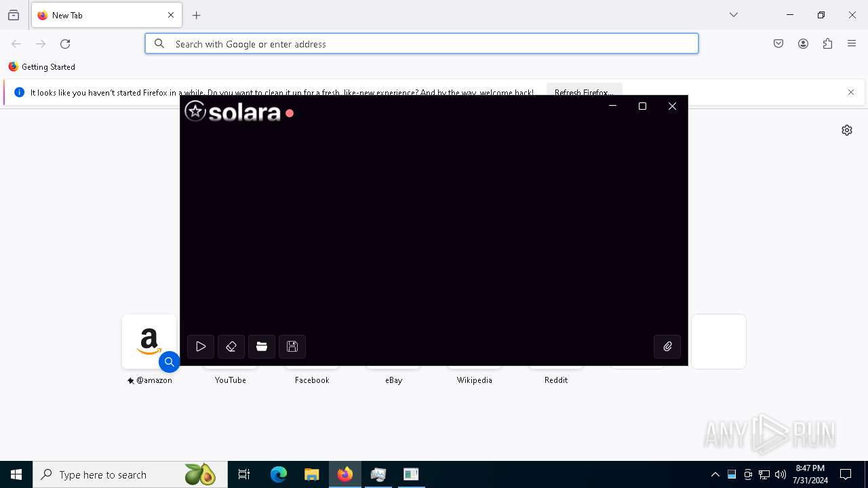Open Windows notification center
The height and width of the screenshot is (488, 868).
[846, 474]
